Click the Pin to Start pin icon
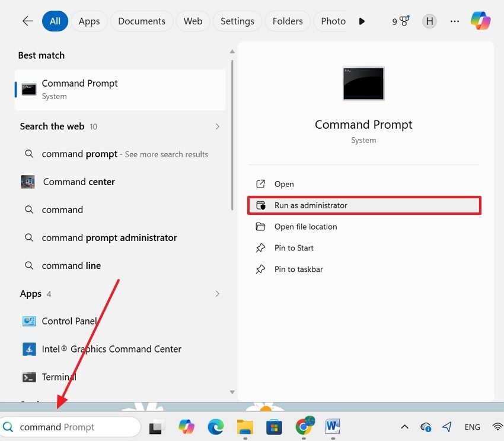 click(x=260, y=248)
